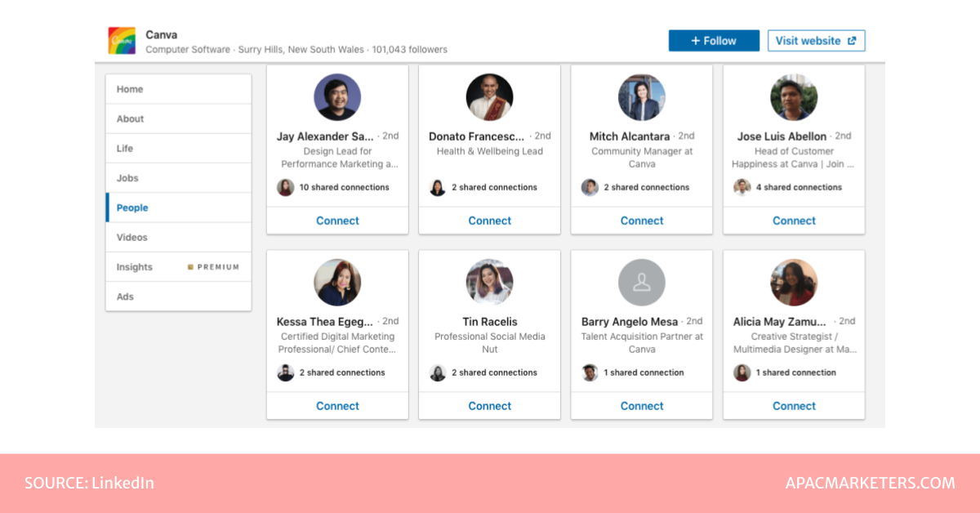The height and width of the screenshot is (513, 980).
Task: Click 'Professional Social Media Nut' text
Action: tap(490, 343)
